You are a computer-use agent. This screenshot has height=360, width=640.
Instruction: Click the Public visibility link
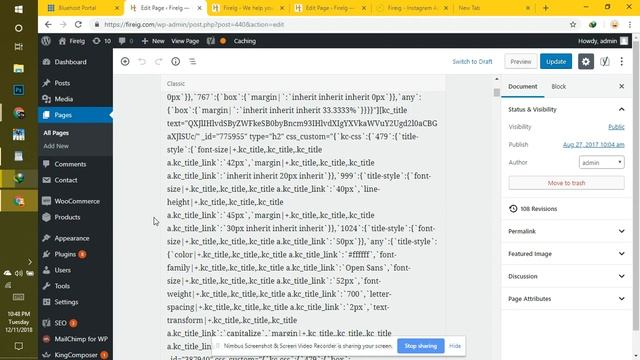click(616, 127)
